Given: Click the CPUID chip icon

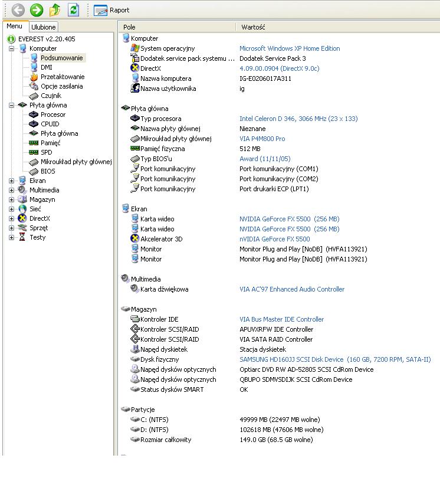Looking at the screenshot, I should (34, 124).
